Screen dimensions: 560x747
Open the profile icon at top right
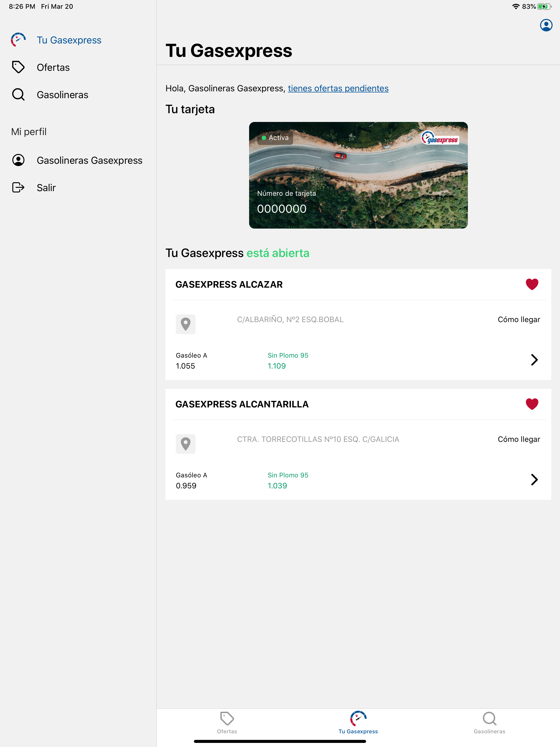546,25
